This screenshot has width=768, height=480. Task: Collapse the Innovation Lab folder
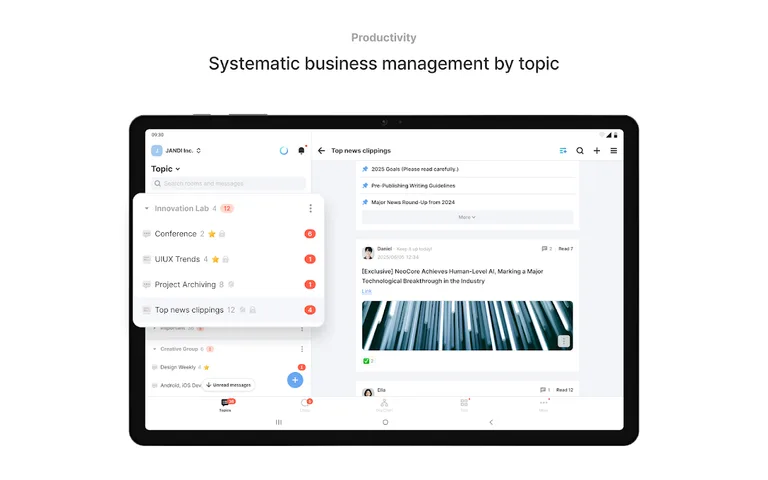(x=147, y=209)
